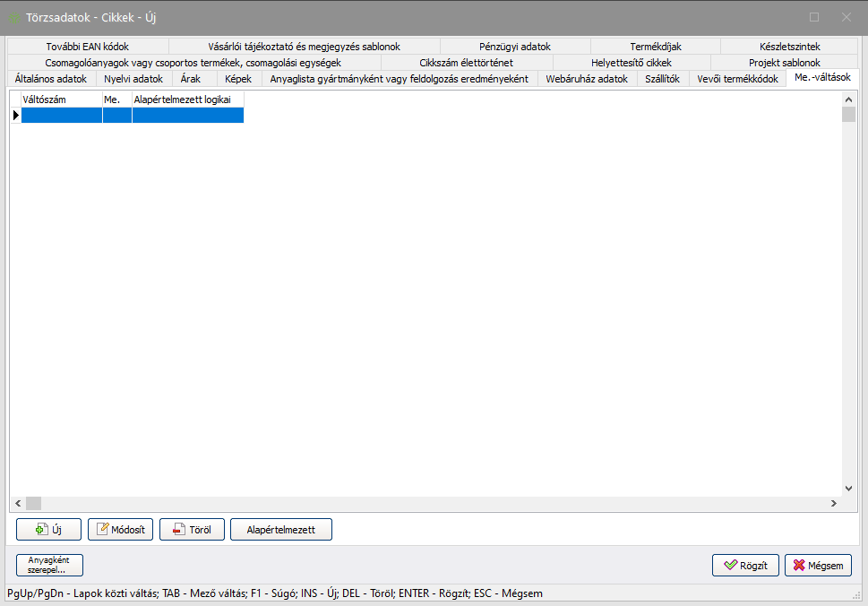
Task: Click the Váltószám column header
Action: click(61, 100)
